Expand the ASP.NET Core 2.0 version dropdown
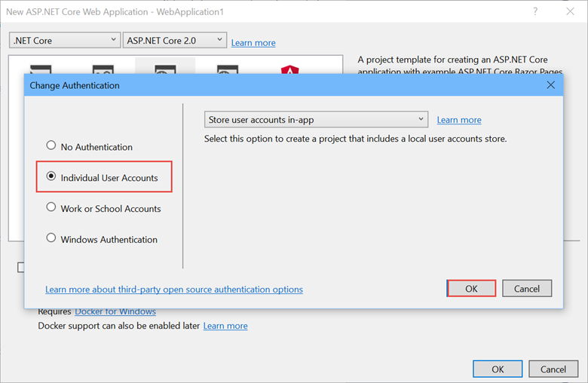Screen dimensions: 588x383 tap(176, 40)
